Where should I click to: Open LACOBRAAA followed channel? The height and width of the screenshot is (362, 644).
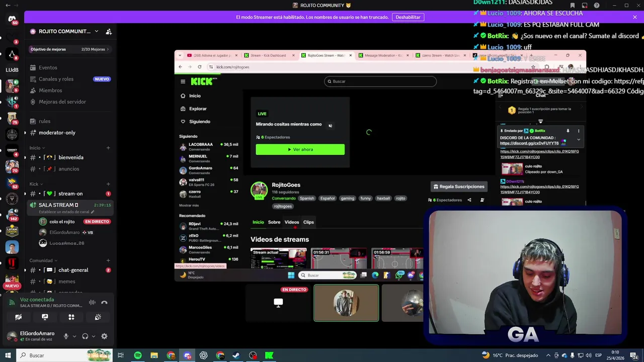click(x=209, y=146)
